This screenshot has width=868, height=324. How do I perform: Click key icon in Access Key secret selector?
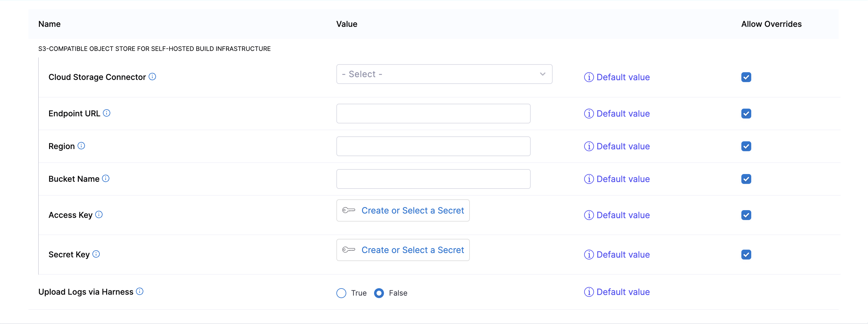348,210
